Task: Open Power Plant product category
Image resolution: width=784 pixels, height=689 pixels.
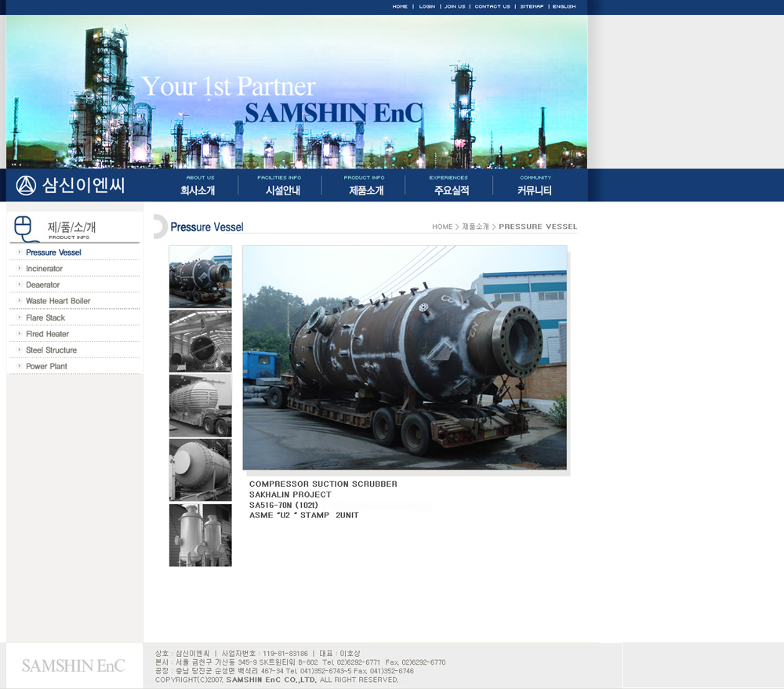Action: point(46,367)
